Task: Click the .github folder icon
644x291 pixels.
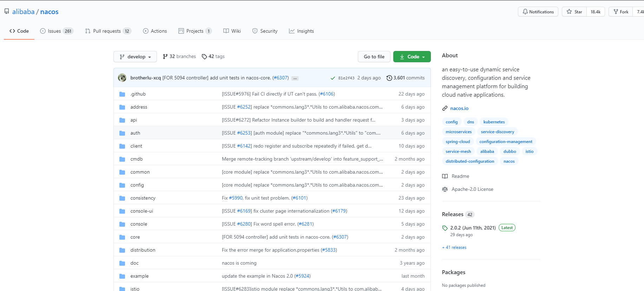Action: click(x=122, y=94)
